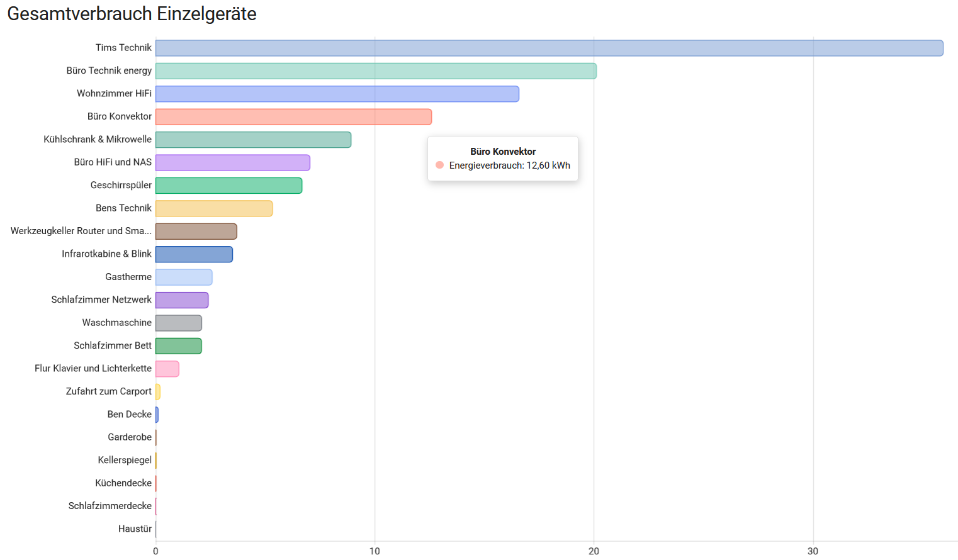Select the 'Infrarotkabine & Blink' label
The height and width of the screenshot is (560, 958).
[x=106, y=254]
